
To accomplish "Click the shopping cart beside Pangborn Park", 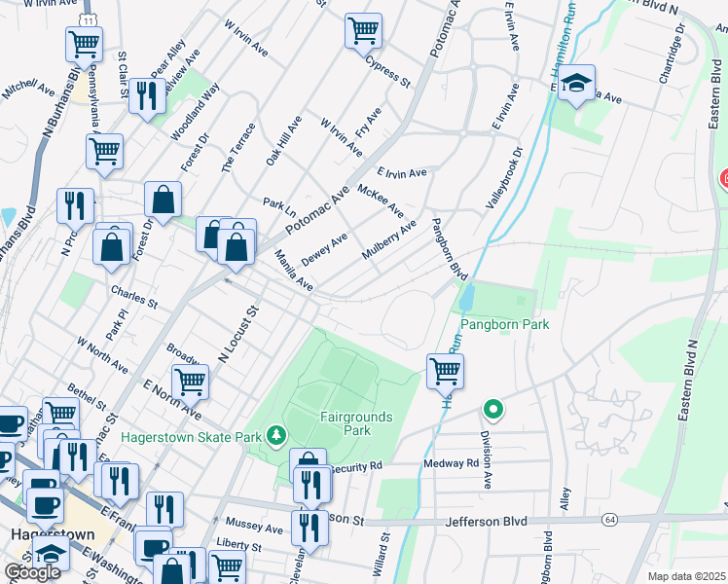I will coord(445,370).
